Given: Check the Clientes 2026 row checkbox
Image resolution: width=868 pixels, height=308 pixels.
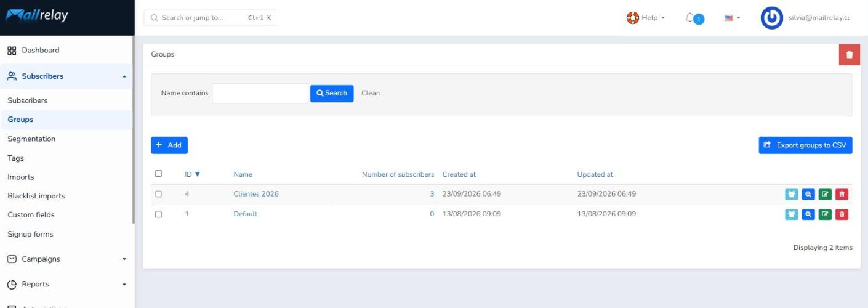Looking at the screenshot, I should pyautogui.click(x=158, y=194).
